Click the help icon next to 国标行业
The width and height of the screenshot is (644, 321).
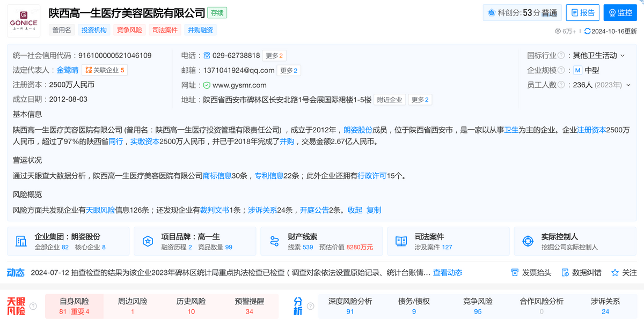tap(561, 55)
